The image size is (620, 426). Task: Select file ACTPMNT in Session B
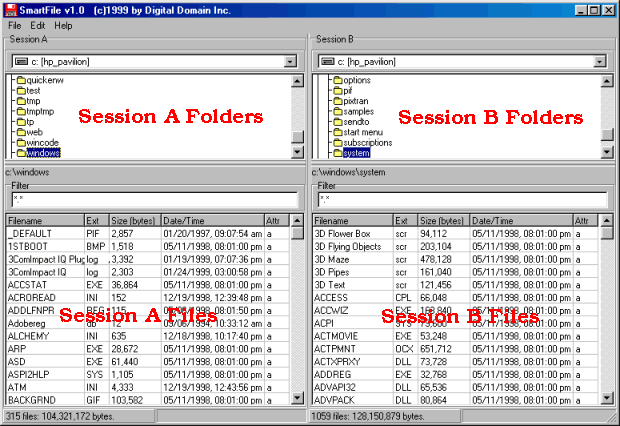click(335, 349)
